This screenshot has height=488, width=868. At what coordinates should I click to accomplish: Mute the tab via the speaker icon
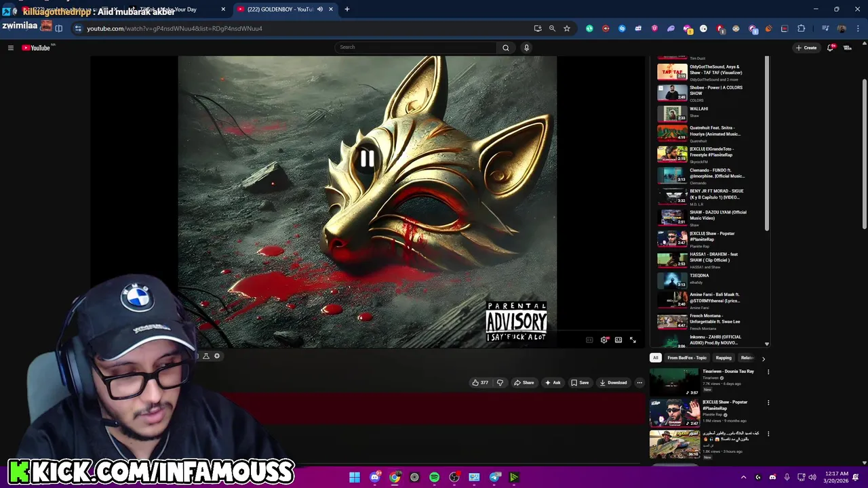(320, 9)
